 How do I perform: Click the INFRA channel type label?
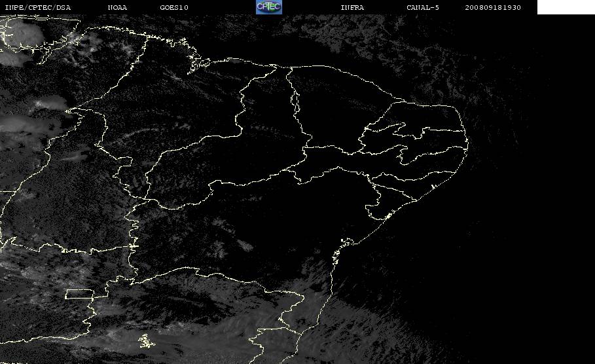352,8
